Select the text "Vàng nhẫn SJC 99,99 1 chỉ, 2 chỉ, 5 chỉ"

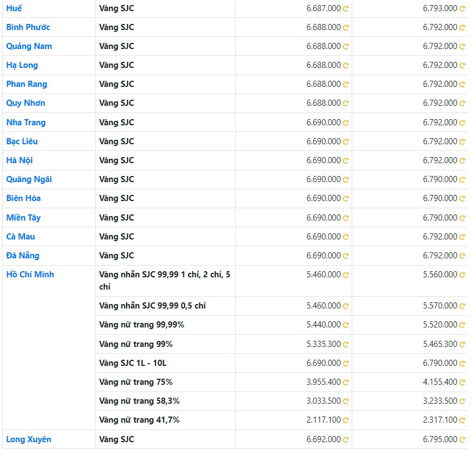tap(164, 281)
